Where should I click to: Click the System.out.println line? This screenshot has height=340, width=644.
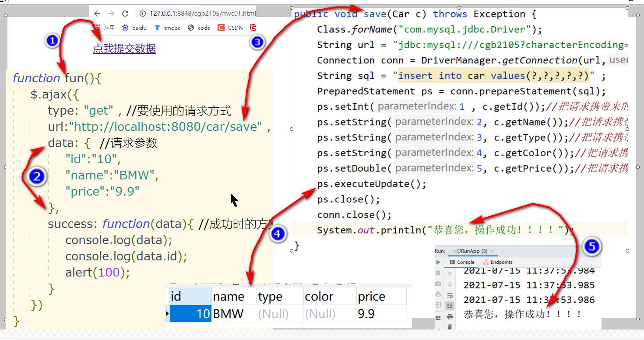[x=446, y=230]
